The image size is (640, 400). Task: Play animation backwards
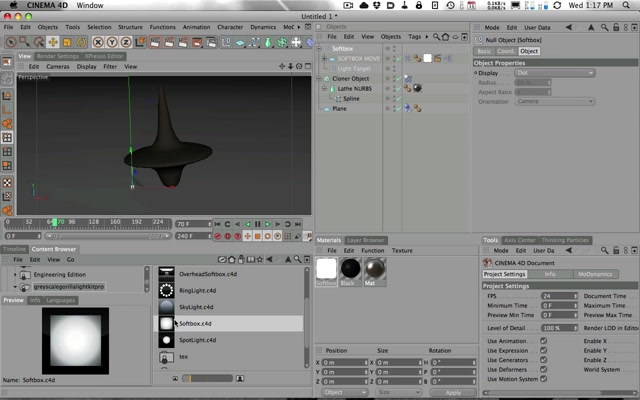(x=247, y=224)
